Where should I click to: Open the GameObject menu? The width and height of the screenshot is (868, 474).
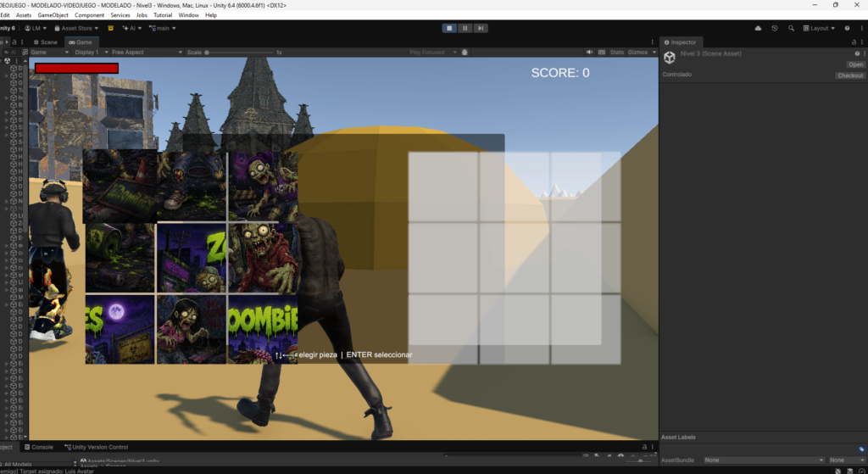53,15
